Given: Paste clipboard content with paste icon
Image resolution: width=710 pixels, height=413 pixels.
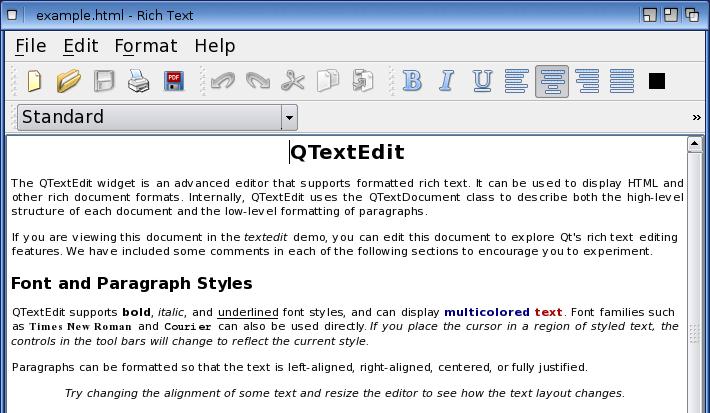Looking at the screenshot, I should [363, 82].
